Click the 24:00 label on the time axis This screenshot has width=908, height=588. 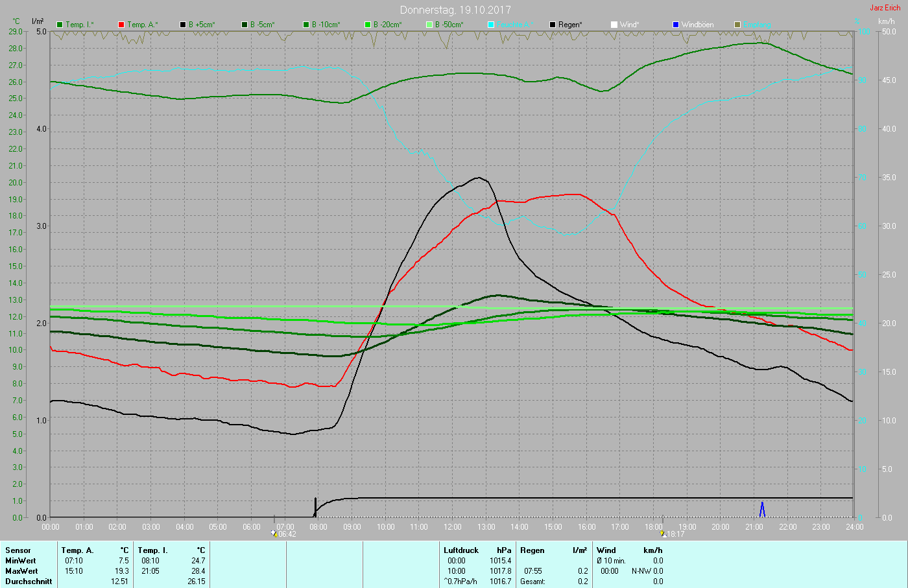pos(855,527)
